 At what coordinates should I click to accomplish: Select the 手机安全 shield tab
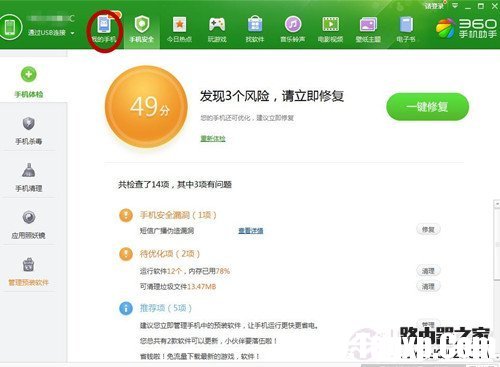142,24
